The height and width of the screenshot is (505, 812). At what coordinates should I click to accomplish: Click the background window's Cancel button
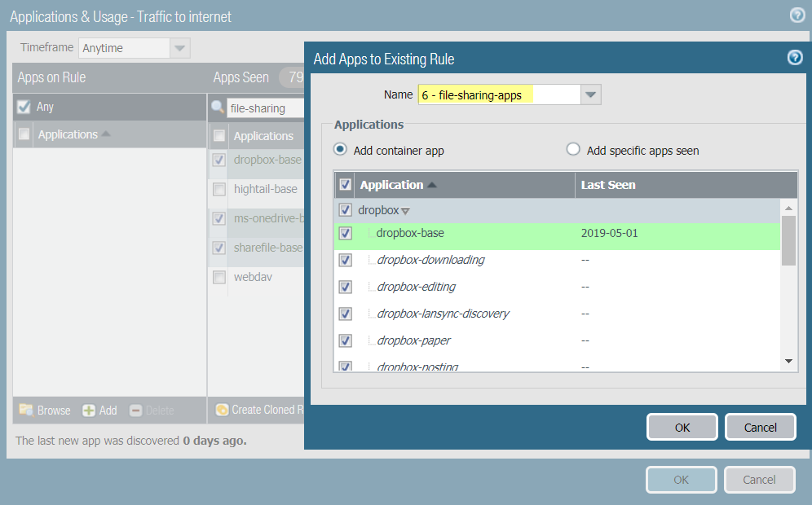[x=759, y=480]
